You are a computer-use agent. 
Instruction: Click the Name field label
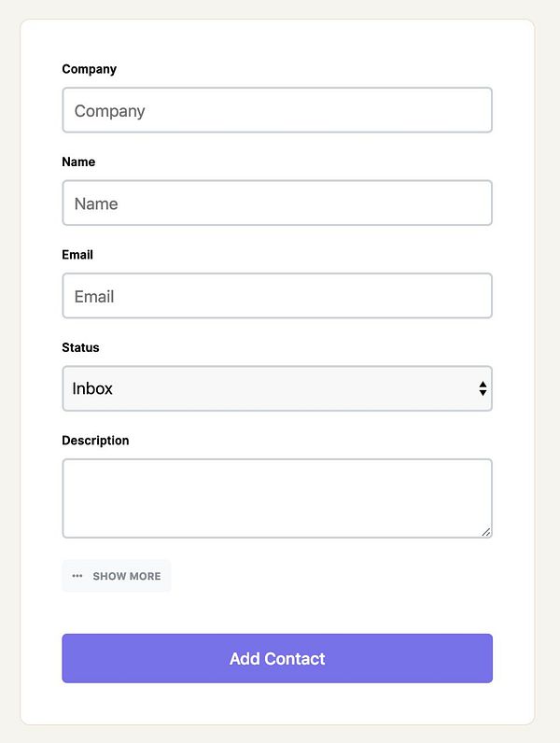click(x=78, y=161)
